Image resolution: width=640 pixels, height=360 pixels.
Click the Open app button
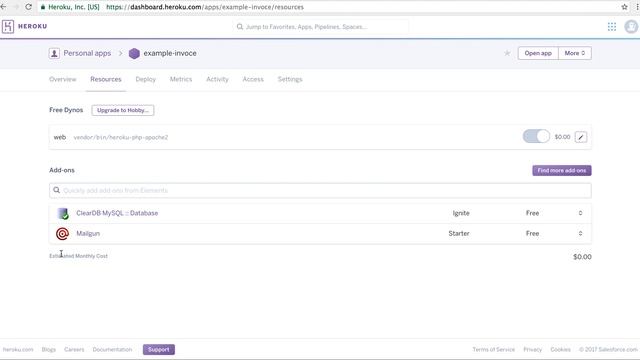click(538, 53)
